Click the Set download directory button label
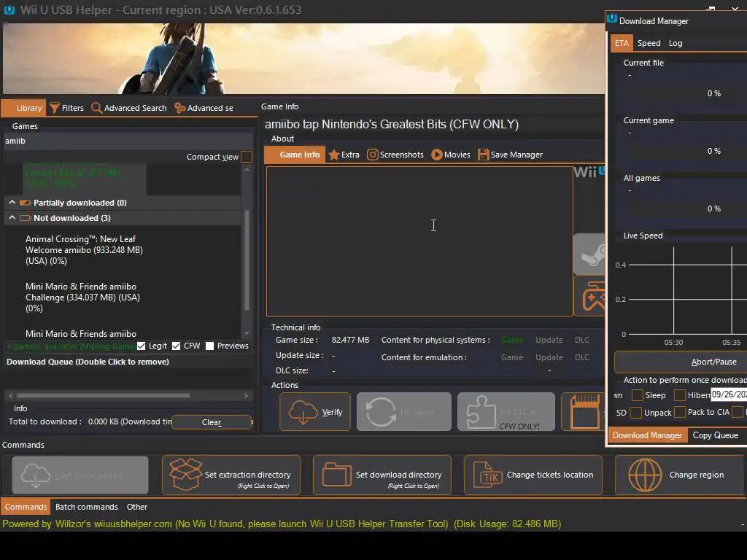The image size is (747, 560). [x=398, y=475]
